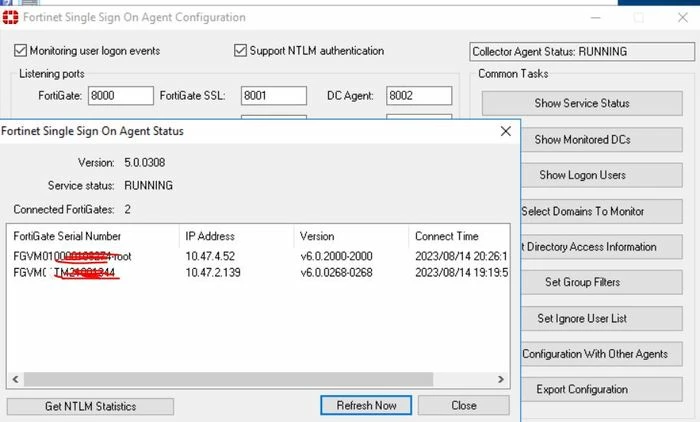Viewport: 700px width, 422px height.
Task: Click version v6.0.2000-2000 cell
Action: [x=336, y=256]
